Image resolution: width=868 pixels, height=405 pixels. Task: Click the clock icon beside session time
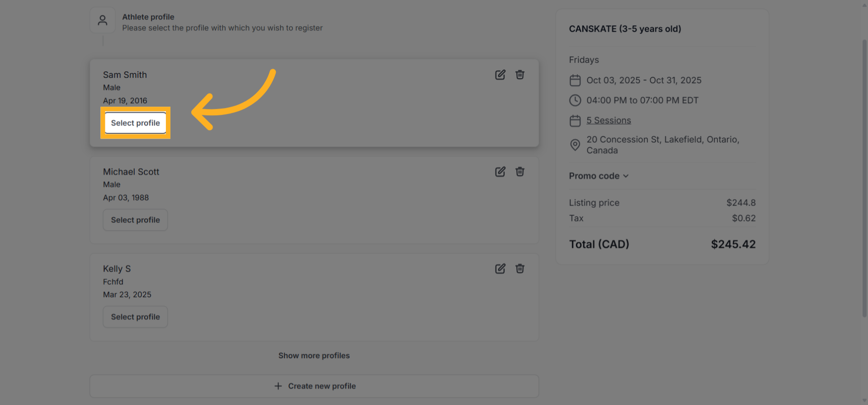click(x=575, y=100)
